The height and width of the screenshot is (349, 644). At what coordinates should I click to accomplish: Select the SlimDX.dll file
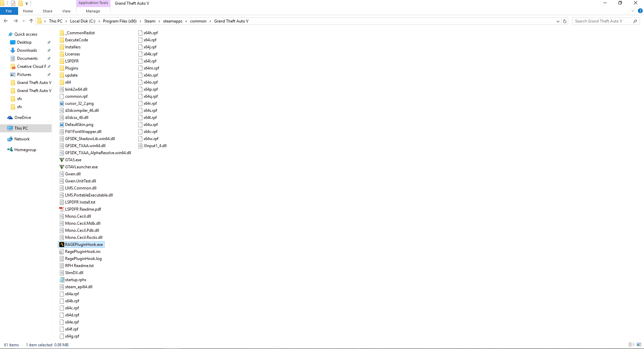pos(71,273)
